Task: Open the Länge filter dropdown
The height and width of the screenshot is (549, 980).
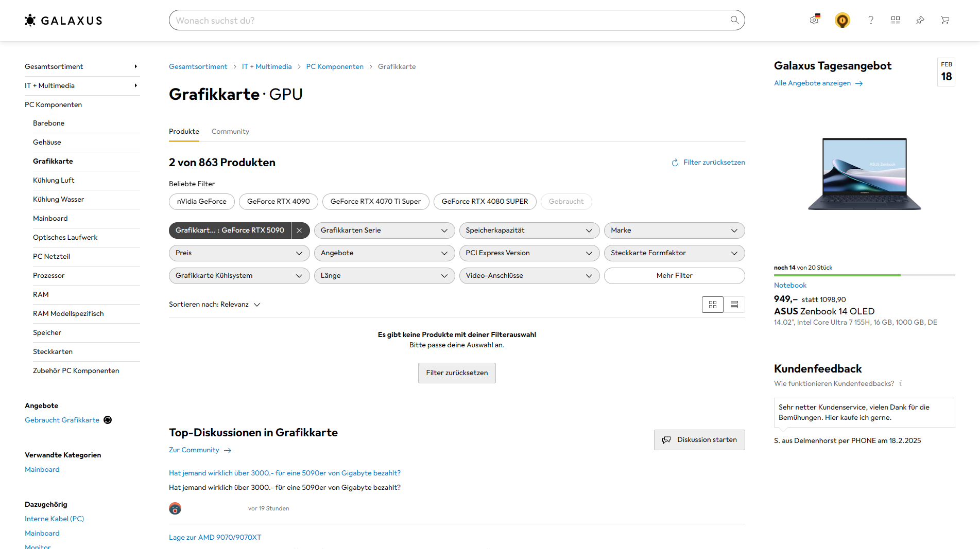Action: coord(384,276)
